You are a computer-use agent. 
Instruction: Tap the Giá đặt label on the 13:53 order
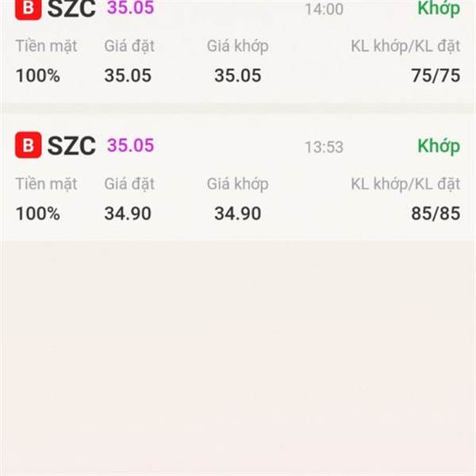129,184
